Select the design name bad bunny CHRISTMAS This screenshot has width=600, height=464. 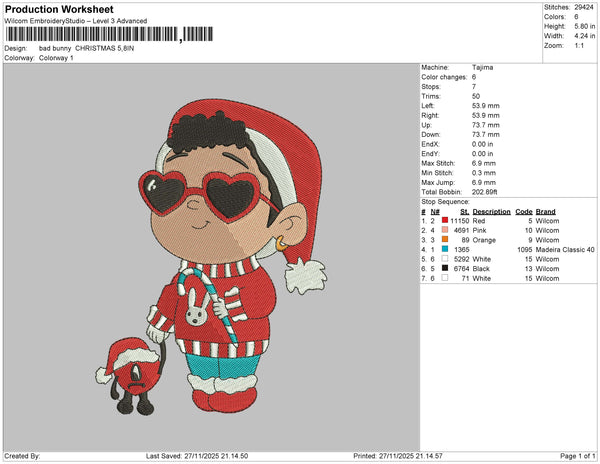(85, 48)
